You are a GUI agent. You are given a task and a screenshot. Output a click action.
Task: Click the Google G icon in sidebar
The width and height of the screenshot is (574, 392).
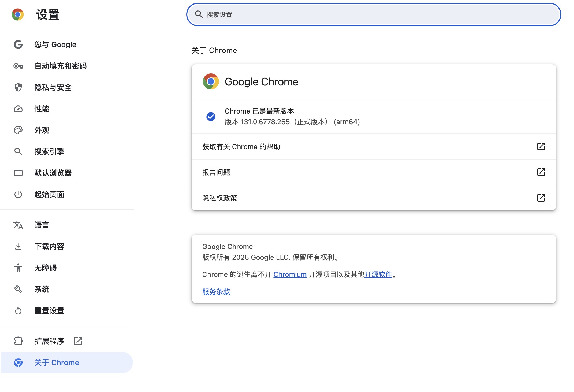tap(18, 44)
